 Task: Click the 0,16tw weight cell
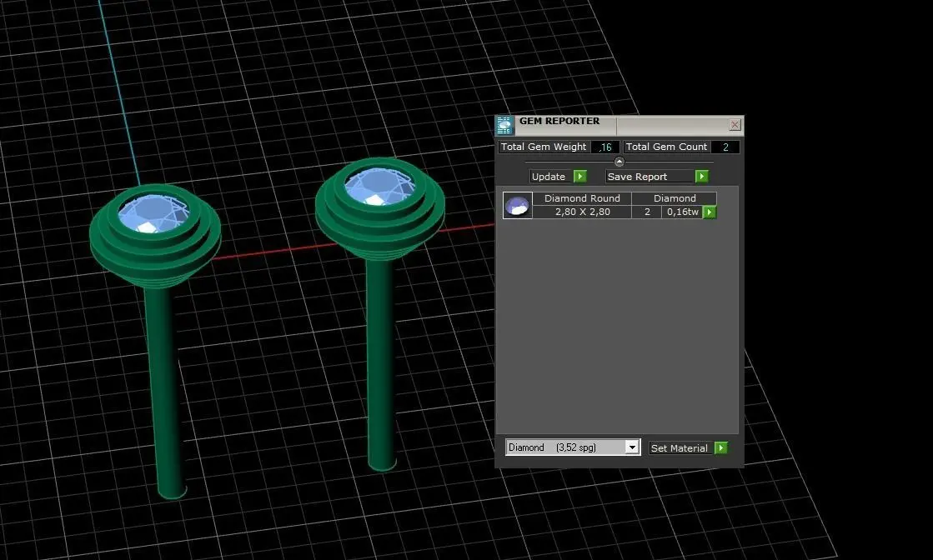(x=683, y=212)
